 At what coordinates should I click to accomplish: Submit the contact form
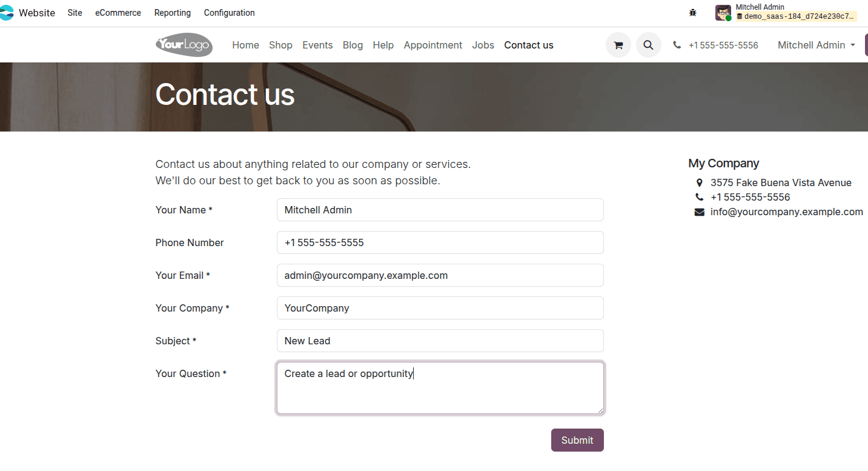click(x=577, y=440)
